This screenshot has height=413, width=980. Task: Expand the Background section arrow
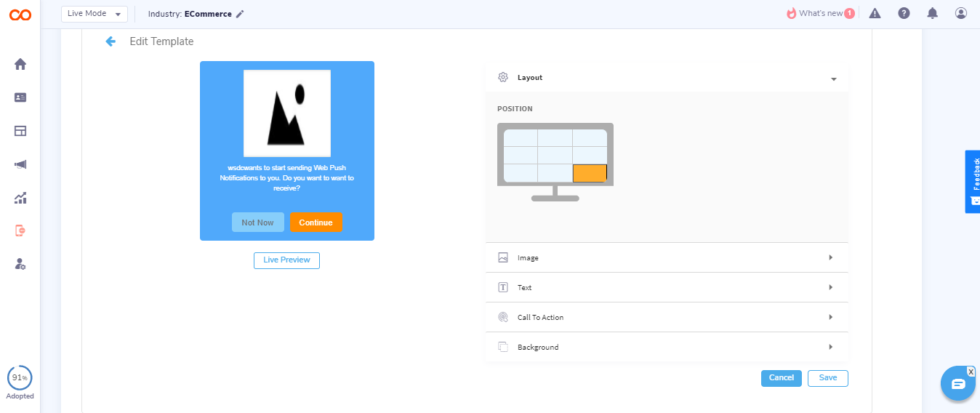tap(830, 347)
